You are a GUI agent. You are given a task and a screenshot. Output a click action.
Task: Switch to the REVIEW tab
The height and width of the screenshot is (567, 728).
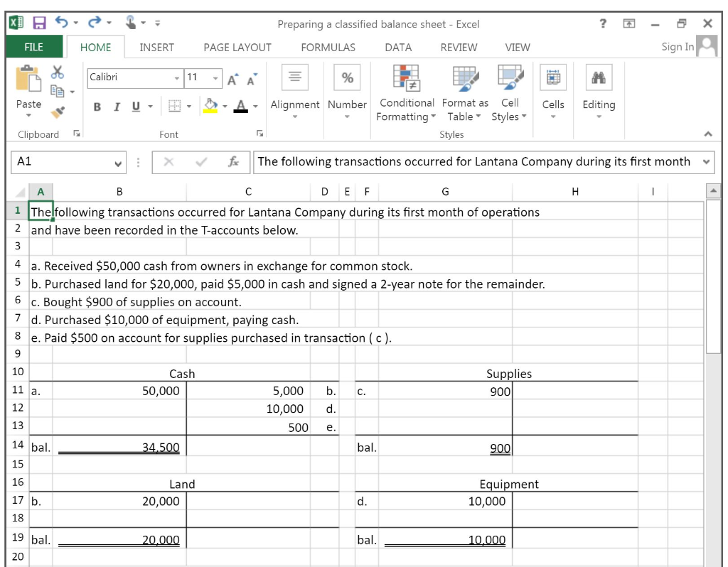pyautogui.click(x=459, y=48)
